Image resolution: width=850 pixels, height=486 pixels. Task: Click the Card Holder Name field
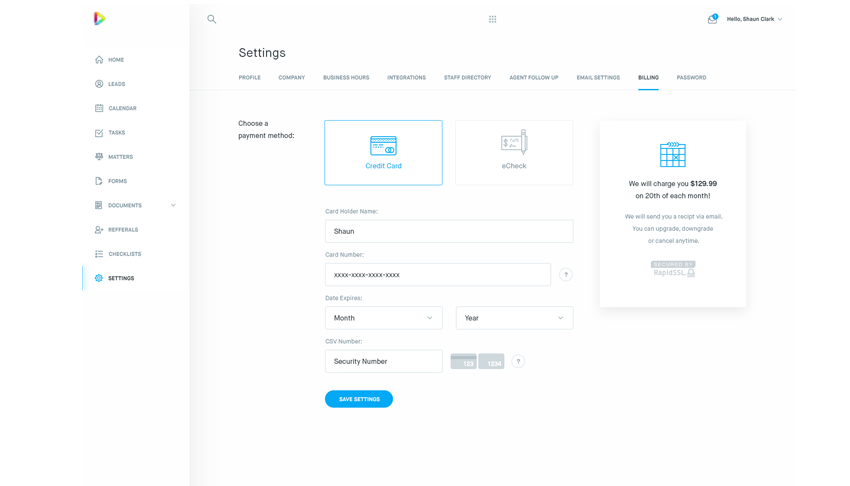coord(449,231)
